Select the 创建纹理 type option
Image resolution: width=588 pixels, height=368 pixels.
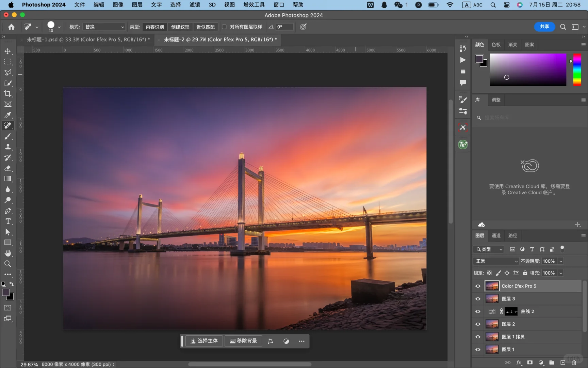point(180,27)
